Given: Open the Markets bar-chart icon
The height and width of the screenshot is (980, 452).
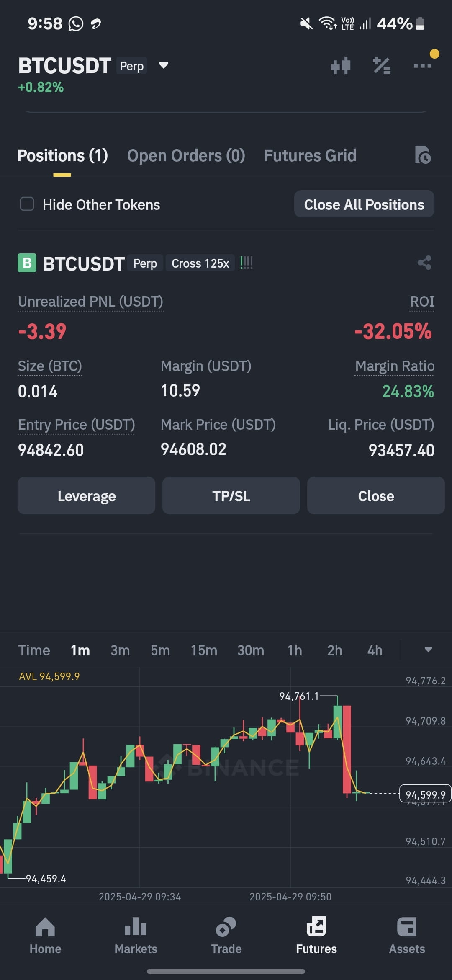Looking at the screenshot, I should point(136,927).
